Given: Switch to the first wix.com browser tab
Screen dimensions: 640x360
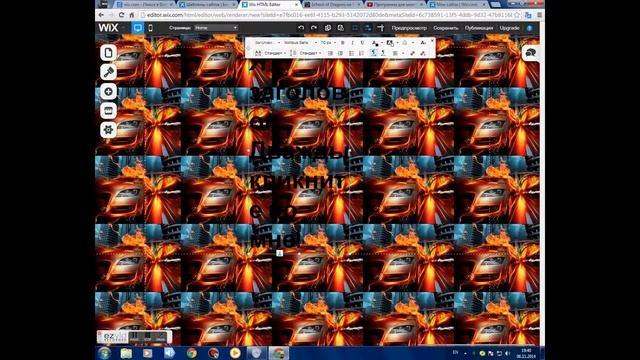Looking at the screenshot, I should click(145, 4).
